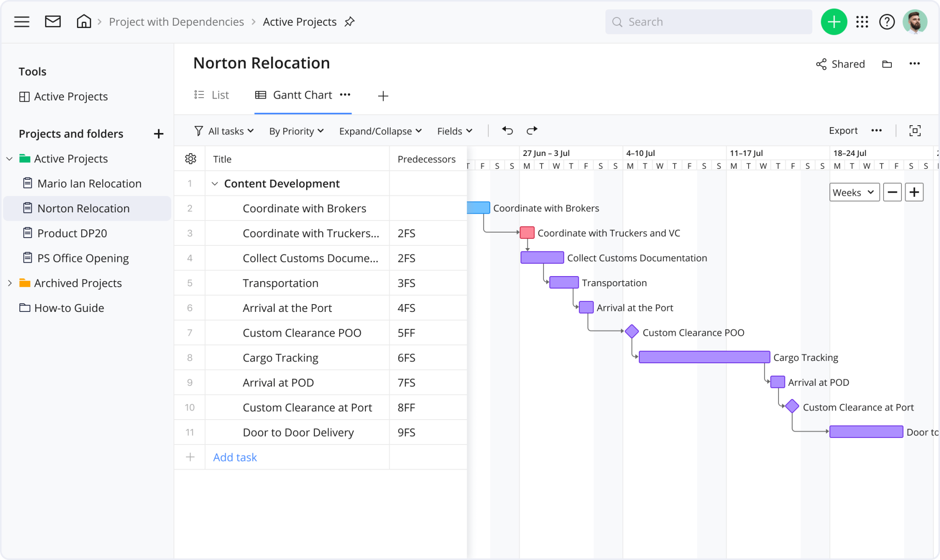This screenshot has height=560, width=940.
Task: Click the three-dot more options menu
Action: 915,63
